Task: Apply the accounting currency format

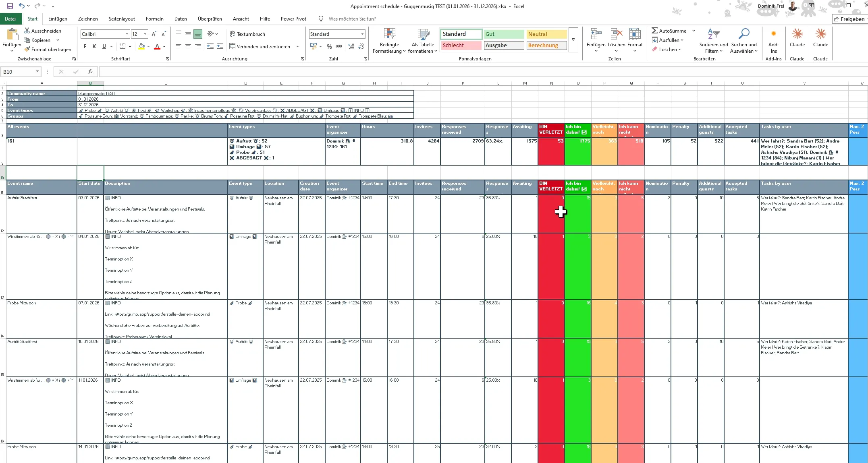Action: (314, 46)
